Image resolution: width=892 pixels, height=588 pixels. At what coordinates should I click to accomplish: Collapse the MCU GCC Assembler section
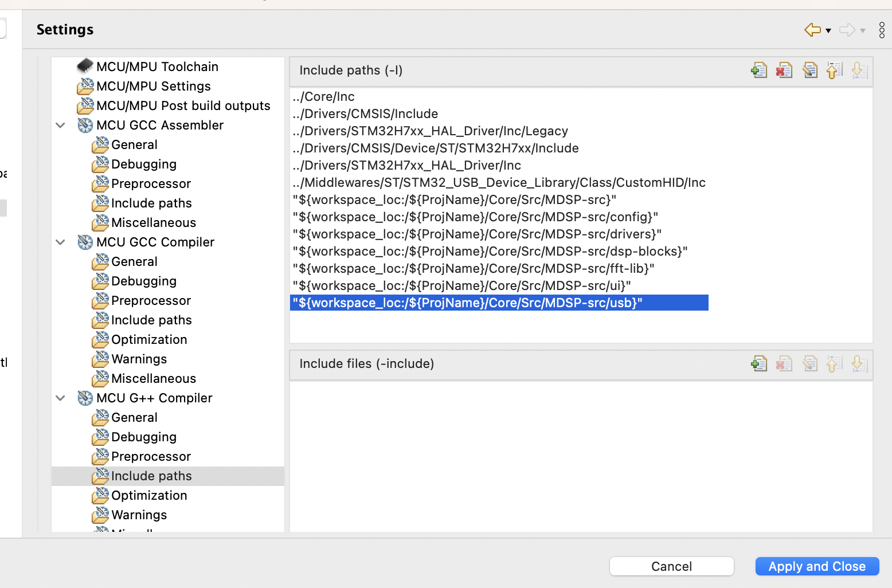[x=60, y=125]
